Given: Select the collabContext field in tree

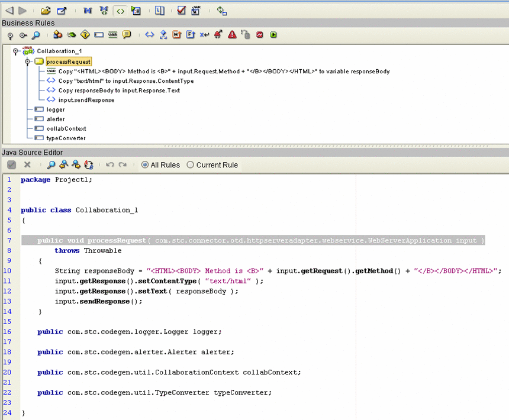Looking at the screenshot, I should (x=66, y=129).
